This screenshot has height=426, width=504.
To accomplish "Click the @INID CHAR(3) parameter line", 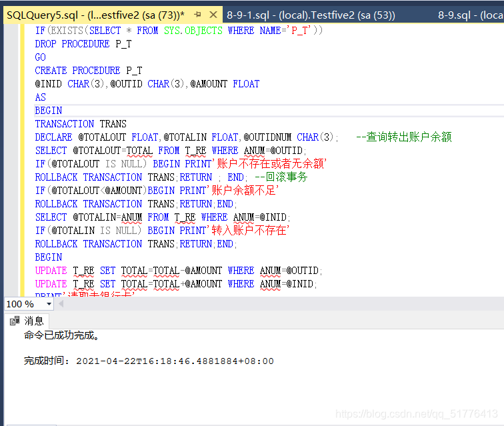I will coord(147,84).
